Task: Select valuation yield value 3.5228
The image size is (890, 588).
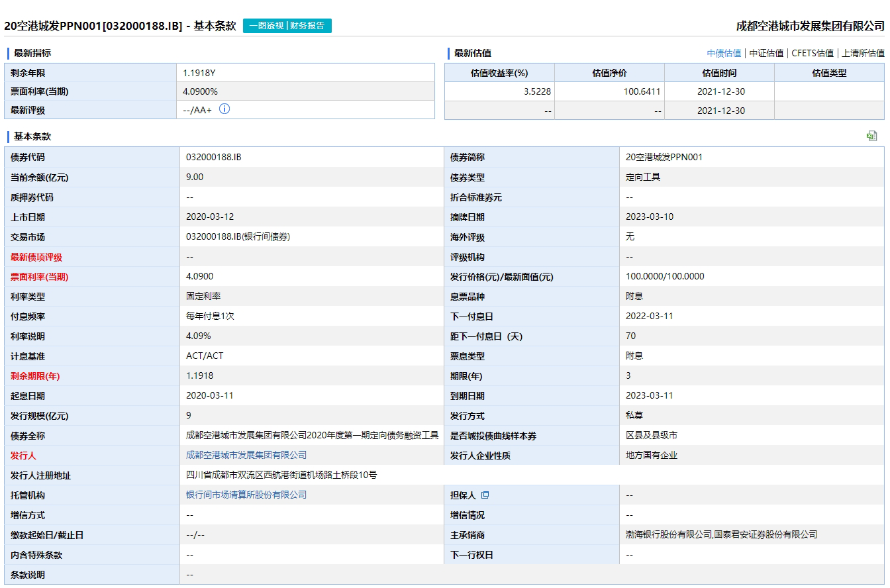Action: point(537,91)
